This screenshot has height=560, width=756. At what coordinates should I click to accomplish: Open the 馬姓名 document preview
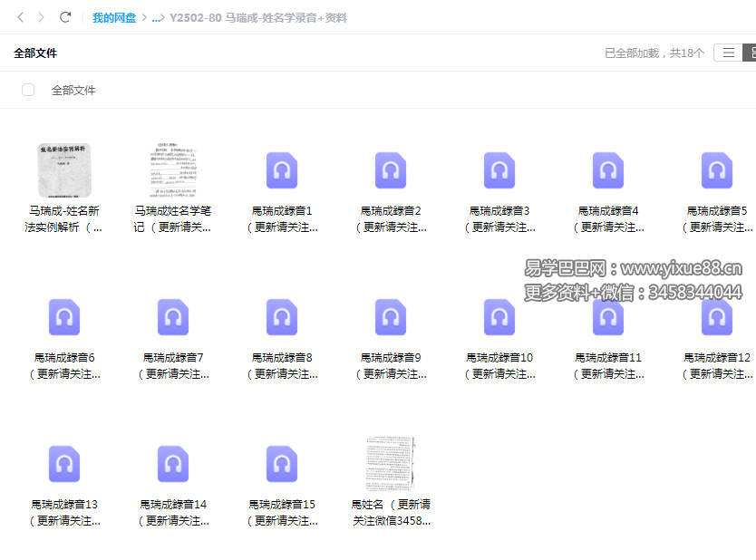pos(390,462)
